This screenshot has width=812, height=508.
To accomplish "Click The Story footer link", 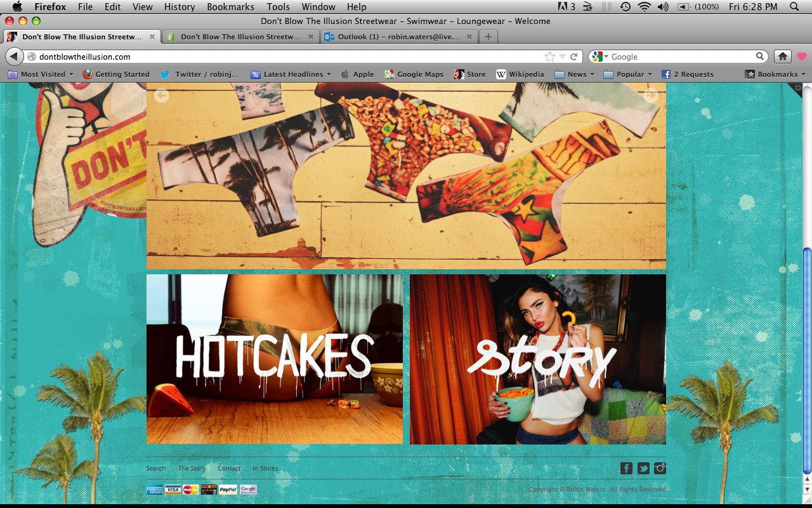I will (192, 469).
